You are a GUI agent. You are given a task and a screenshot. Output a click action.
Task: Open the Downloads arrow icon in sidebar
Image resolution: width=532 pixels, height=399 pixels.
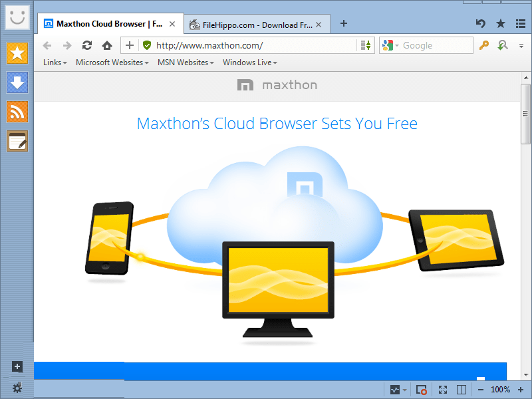click(17, 82)
